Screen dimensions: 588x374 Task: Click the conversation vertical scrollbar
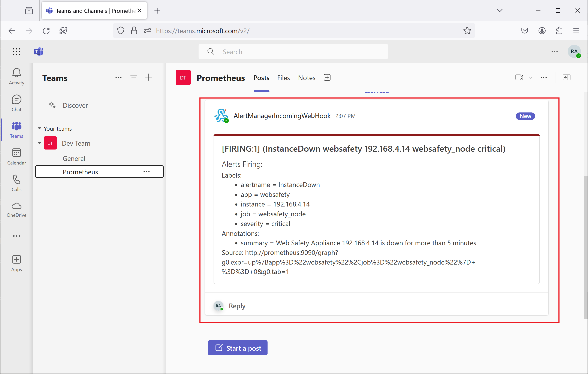pyautogui.click(x=585, y=247)
